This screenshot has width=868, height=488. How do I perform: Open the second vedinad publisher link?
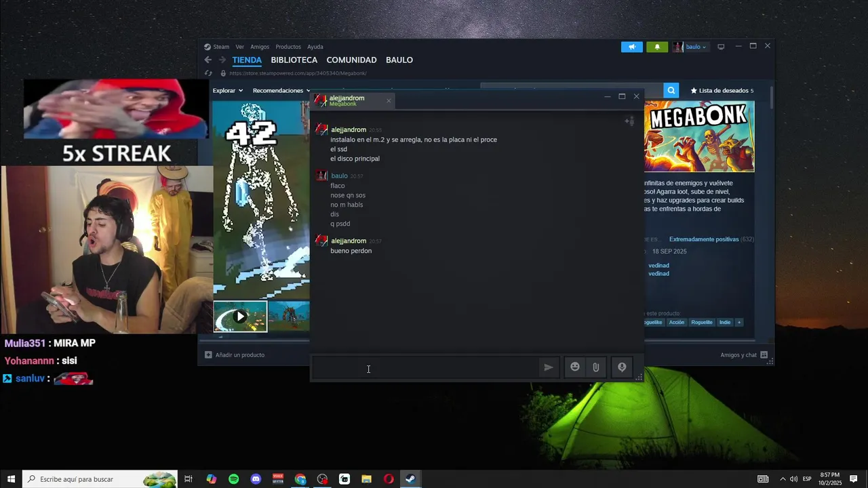pos(658,274)
